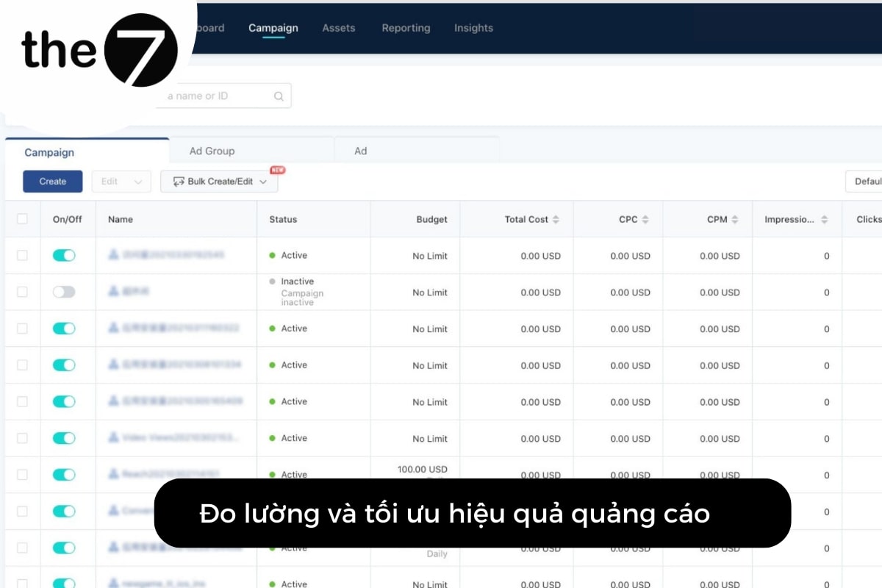This screenshot has height=588, width=882.
Task: Click the Inactive status label
Action: (x=298, y=282)
